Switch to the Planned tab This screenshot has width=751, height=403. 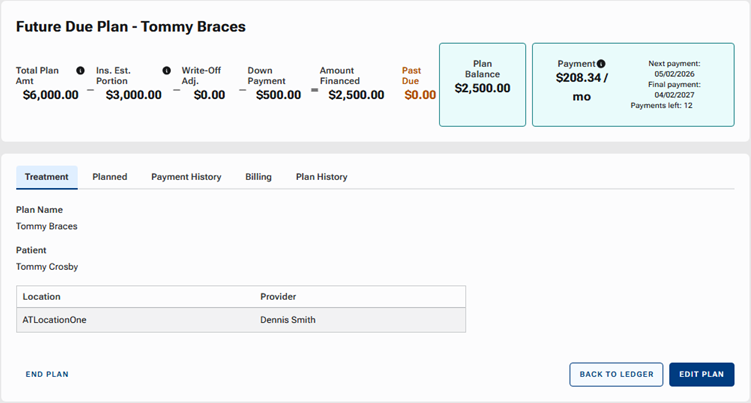coord(110,177)
